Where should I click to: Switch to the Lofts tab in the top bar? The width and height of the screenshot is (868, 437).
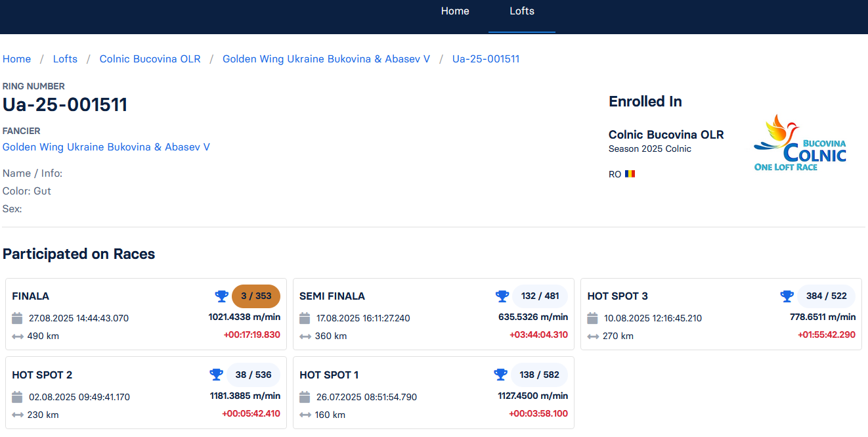pos(522,11)
